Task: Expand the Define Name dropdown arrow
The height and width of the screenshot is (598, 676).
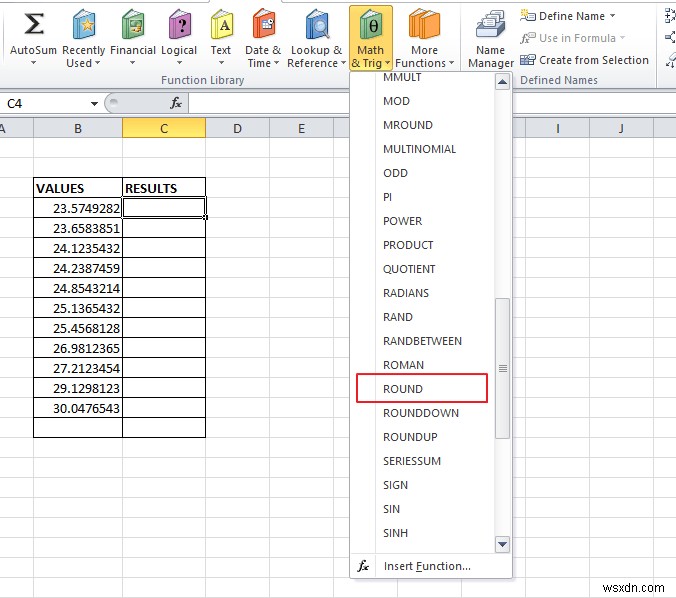Action: (613, 16)
